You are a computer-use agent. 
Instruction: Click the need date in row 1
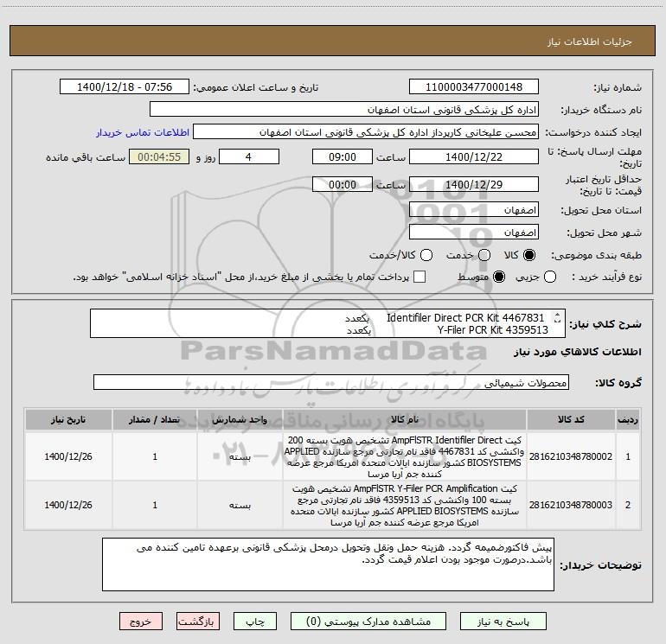click(x=68, y=456)
